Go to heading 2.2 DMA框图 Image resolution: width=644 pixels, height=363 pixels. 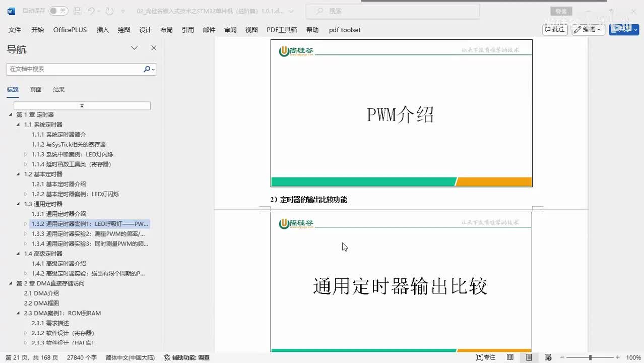[41, 303]
